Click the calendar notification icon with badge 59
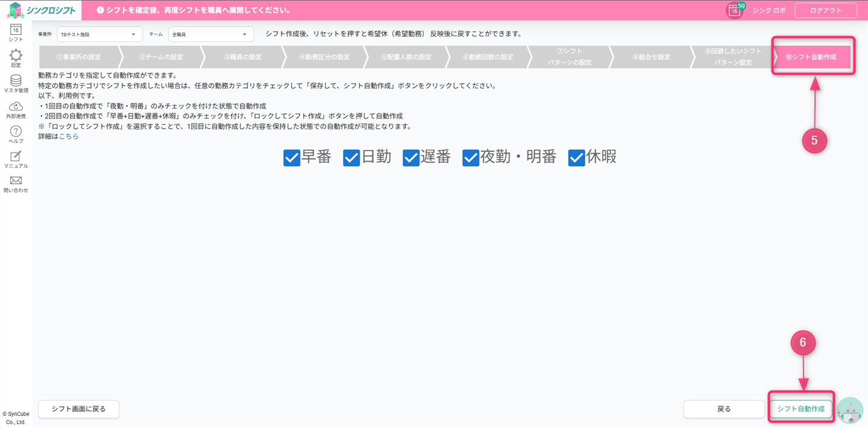This screenshot has height=428, width=868. [734, 10]
